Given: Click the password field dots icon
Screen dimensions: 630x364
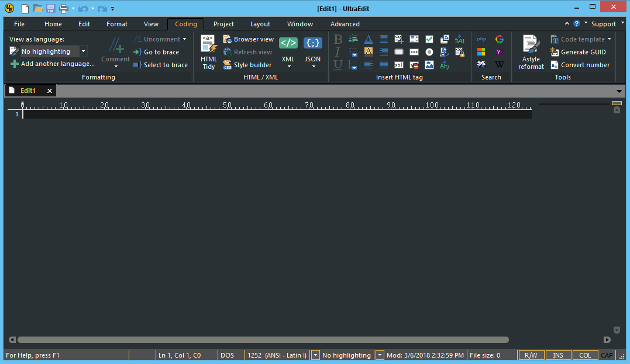Looking at the screenshot, I should point(414,52).
